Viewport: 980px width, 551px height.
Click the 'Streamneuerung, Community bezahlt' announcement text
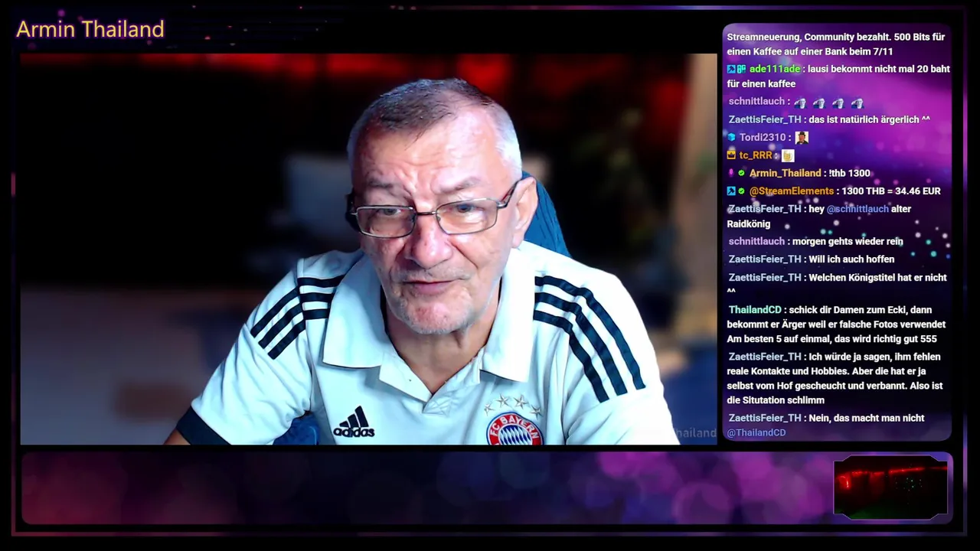[x=836, y=44]
